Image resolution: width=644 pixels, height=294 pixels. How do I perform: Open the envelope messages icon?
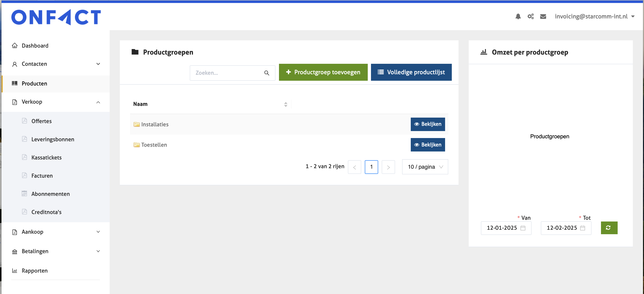pos(543,16)
